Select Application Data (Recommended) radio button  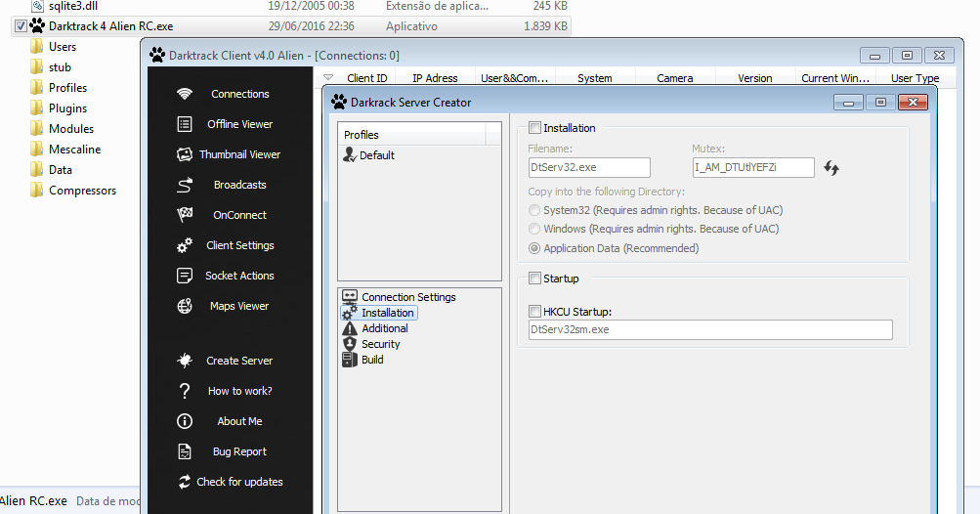[x=534, y=248]
